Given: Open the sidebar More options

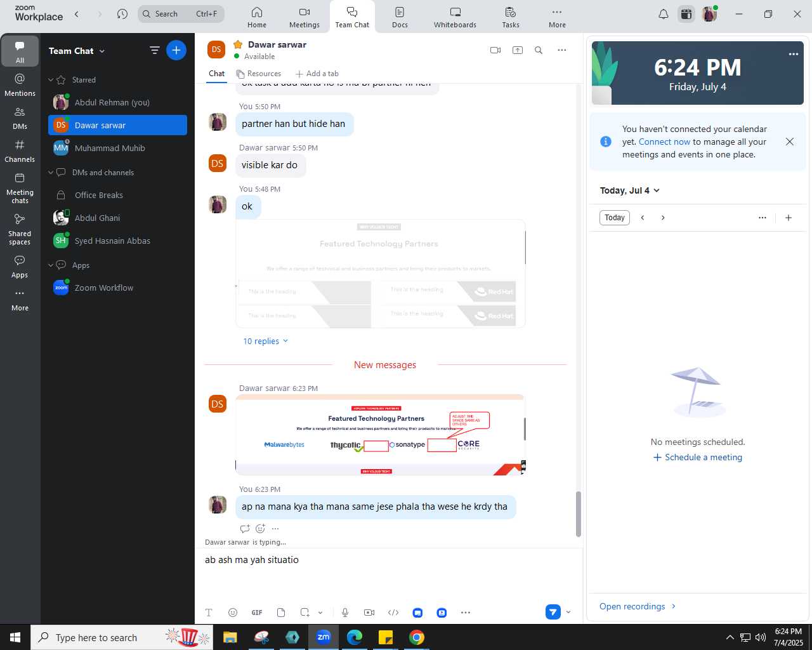Looking at the screenshot, I should pos(20,300).
